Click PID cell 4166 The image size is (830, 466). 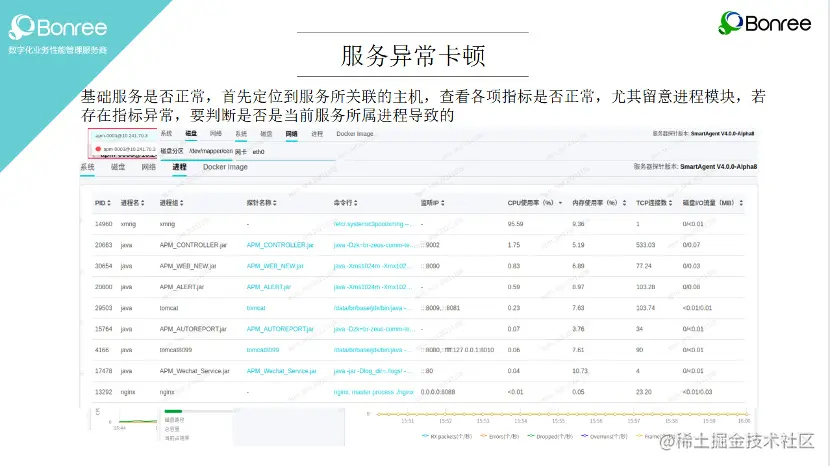[x=102, y=350]
